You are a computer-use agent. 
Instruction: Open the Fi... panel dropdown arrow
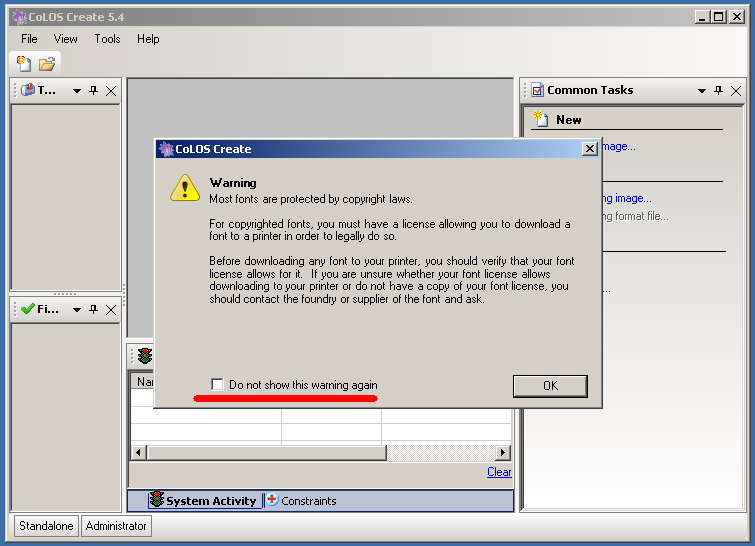click(77, 310)
